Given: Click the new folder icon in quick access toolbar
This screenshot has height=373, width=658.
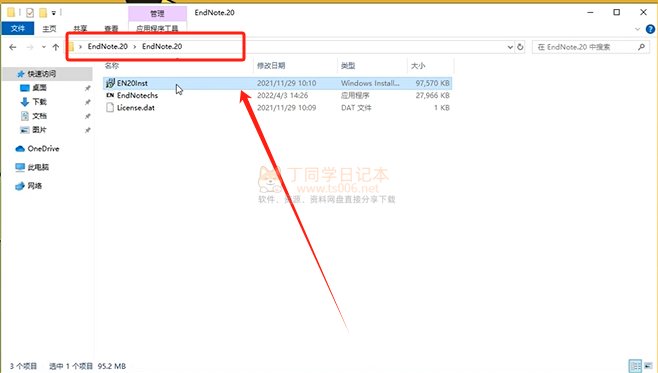Looking at the screenshot, I should pos(43,13).
